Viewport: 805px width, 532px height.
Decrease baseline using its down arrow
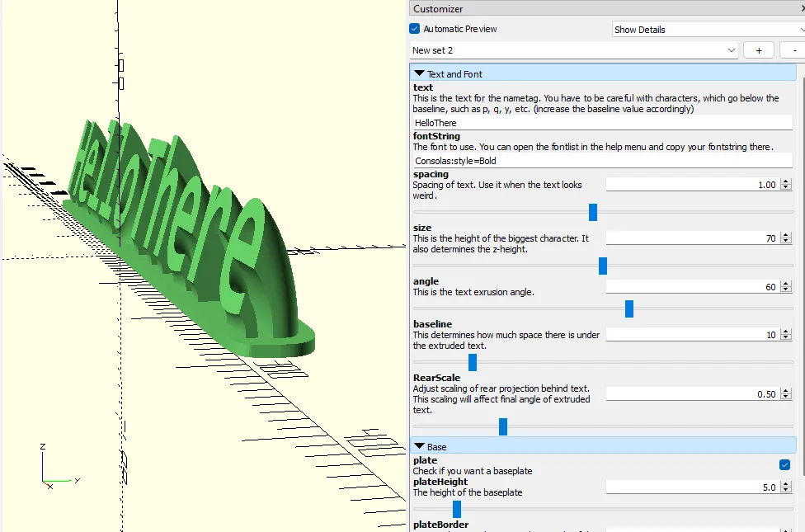click(x=784, y=338)
